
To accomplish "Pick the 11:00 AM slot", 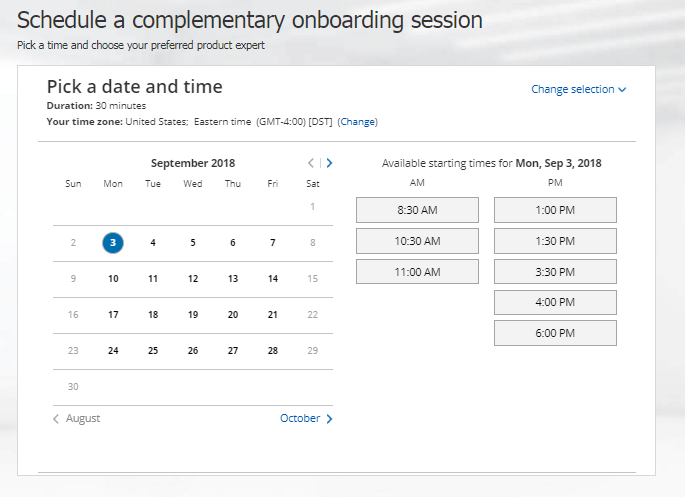I will pos(417,272).
